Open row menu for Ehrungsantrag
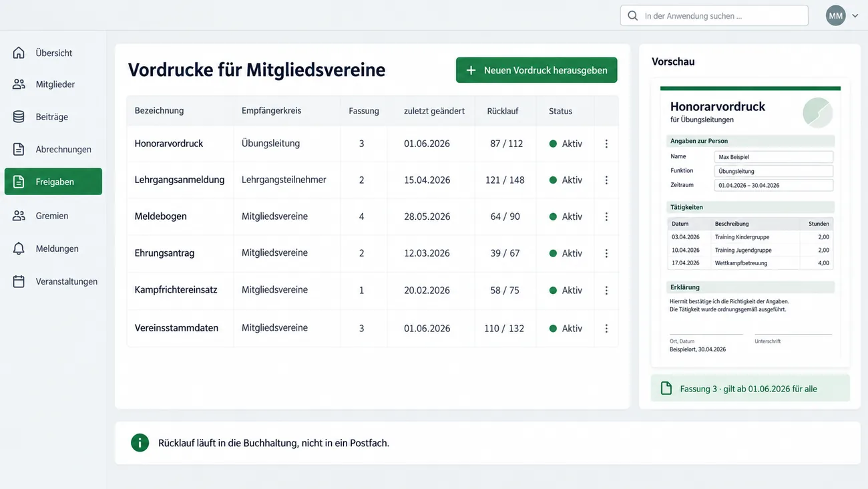Screen dimensions: 868x489 pyautogui.click(x=606, y=254)
